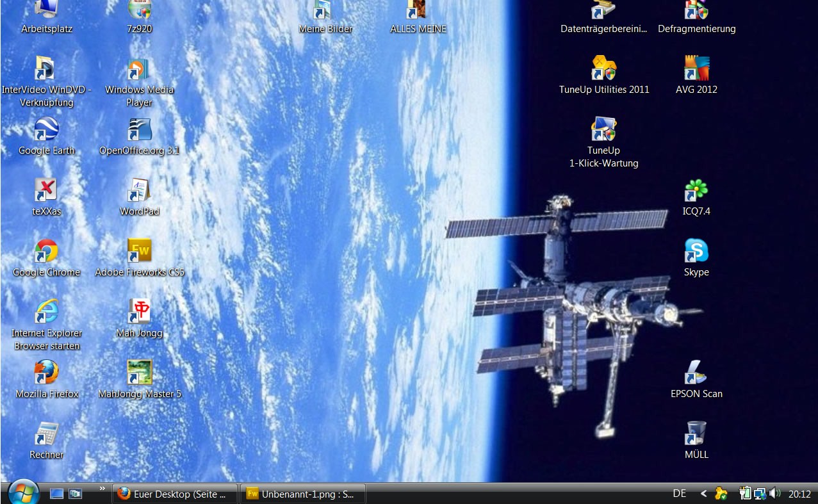This screenshot has width=818, height=504.
Task: Select the MÜLL recycle bin icon
Action: coord(696,433)
